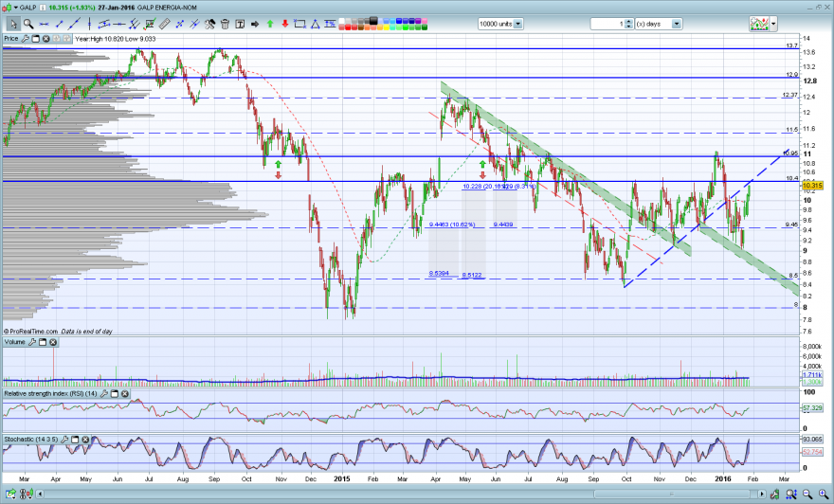Image resolution: width=834 pixels, height=504 pixels.
Task: Select the arrow cursor tool
Action: coord(13,24)
